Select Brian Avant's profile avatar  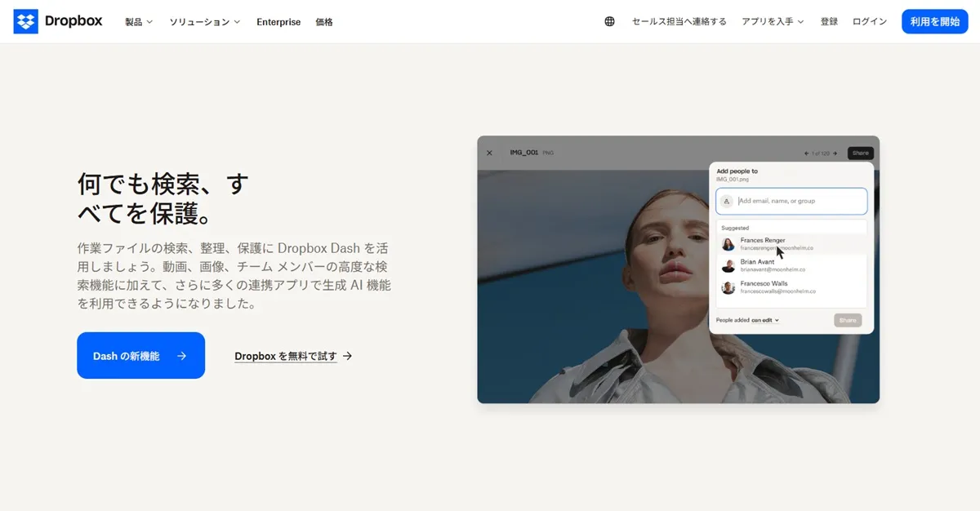pyautogui.click(x=728, y=264)
